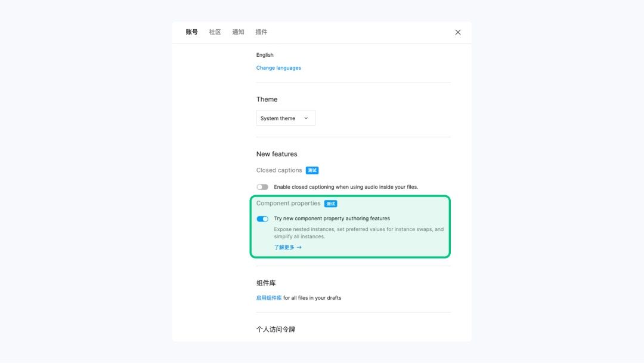Open the 通知 tab
The width and height of the screenshot is (644, 363).
[x=238, y=32]
